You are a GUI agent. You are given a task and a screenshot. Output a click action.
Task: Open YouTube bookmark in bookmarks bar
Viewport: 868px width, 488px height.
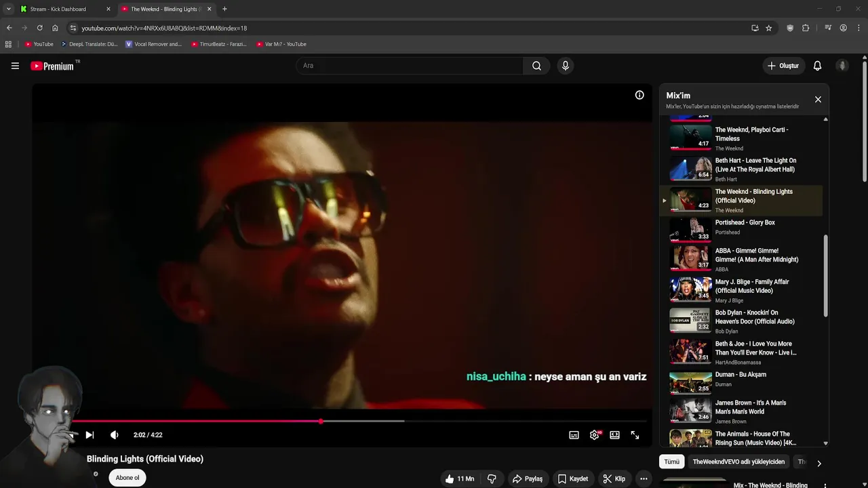tap(39, 44)
